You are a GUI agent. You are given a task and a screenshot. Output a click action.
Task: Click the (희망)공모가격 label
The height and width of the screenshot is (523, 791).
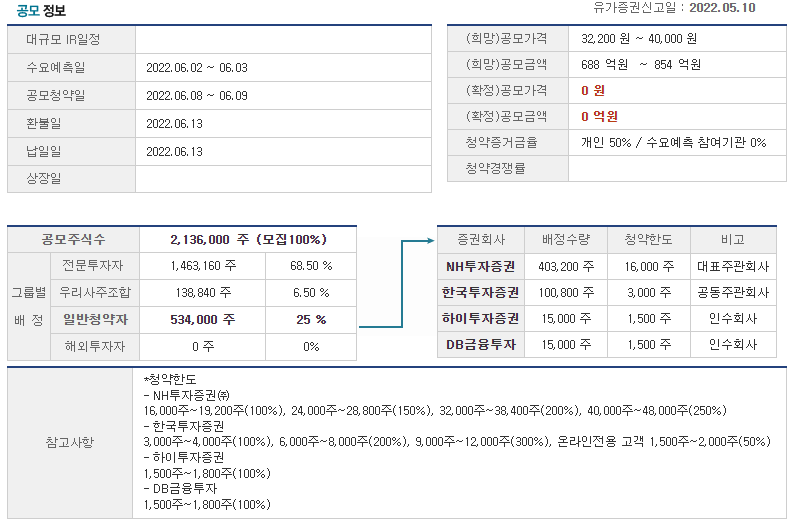(x=506, y=38)
